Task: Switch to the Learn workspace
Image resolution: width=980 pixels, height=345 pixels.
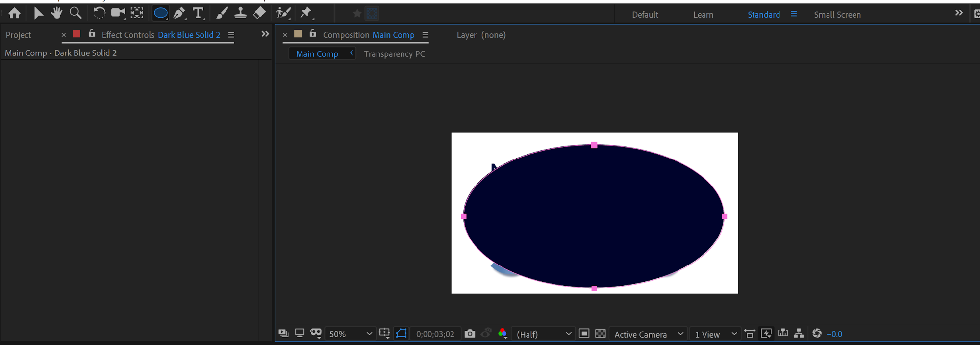Action: click(703, 15)
